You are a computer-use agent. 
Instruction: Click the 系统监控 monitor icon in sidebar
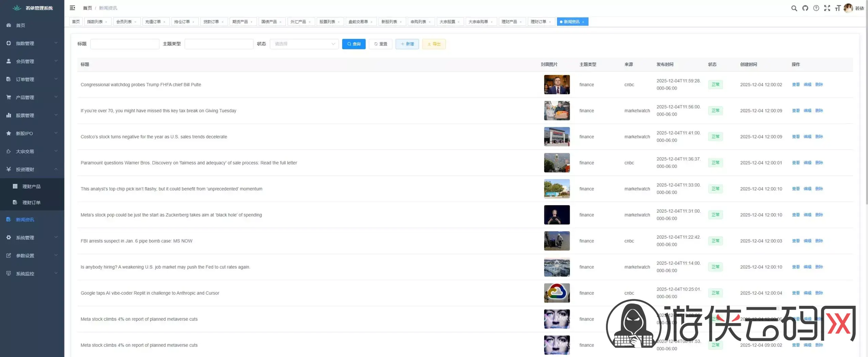pyautogui.click(x=9, y=273)
